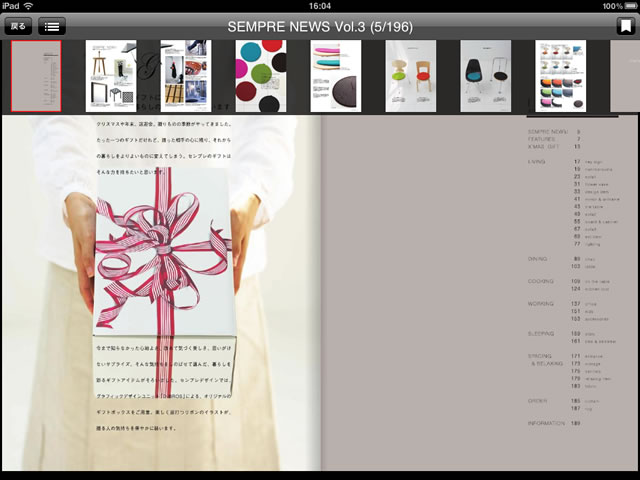Tap the ORDER section in contents

(x=537, y=401)
